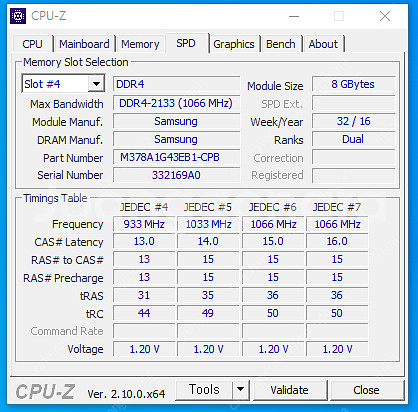Click the Part Number label

coord(73,158)
